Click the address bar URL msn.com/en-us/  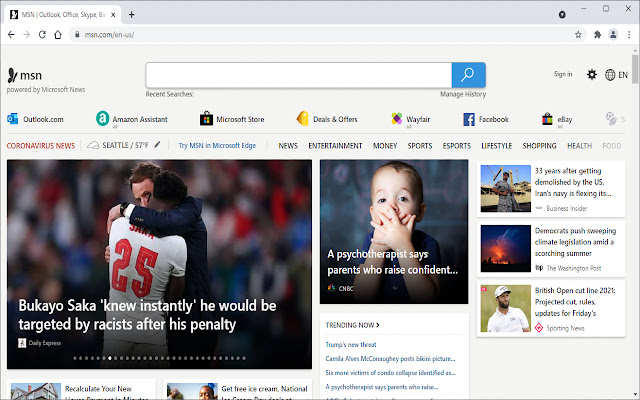pos(109,35)
